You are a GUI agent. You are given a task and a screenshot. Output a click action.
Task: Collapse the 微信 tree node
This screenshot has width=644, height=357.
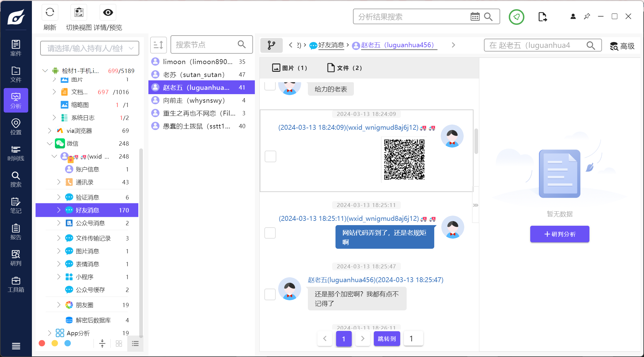tap(49, 144)
